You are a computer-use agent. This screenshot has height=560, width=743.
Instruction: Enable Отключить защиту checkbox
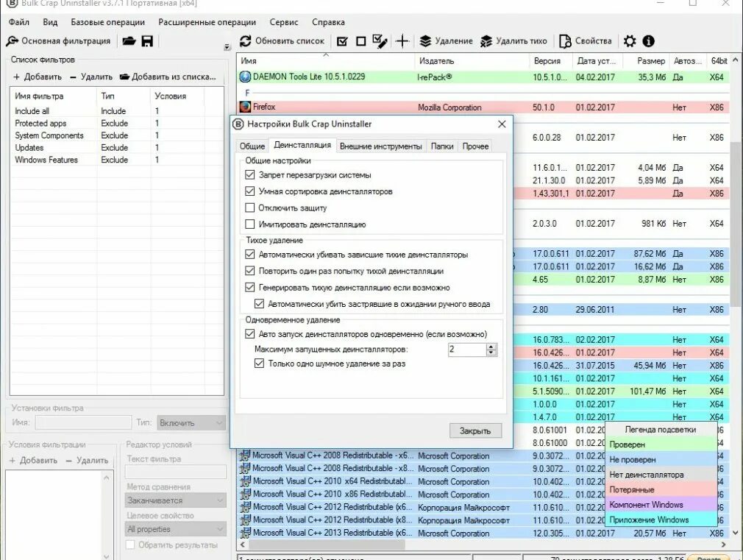249,208
